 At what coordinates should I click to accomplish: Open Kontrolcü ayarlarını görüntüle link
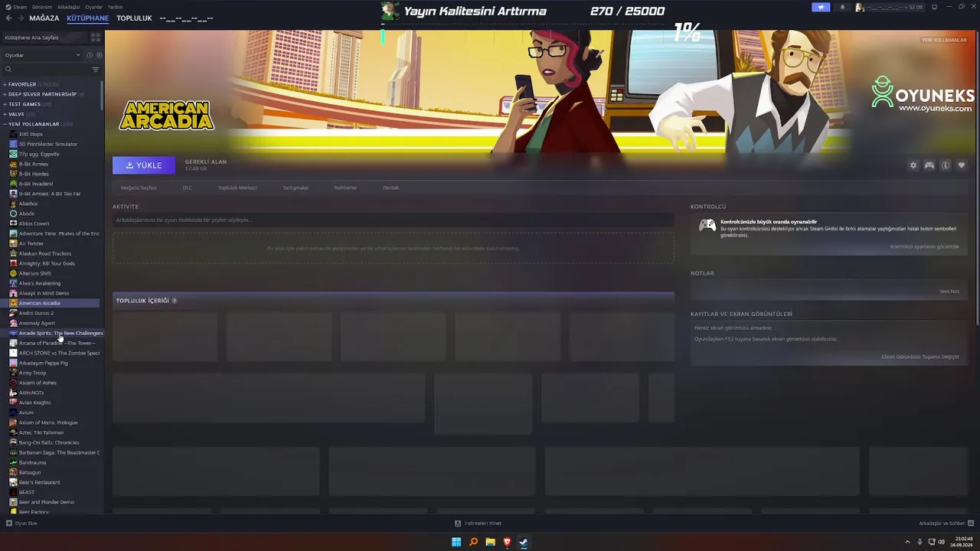pyautogui.click(x=924, y=246)
